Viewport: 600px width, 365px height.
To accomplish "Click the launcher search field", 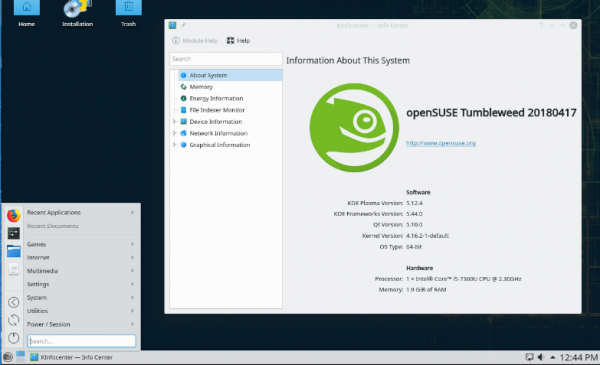I will pos(82,341).
